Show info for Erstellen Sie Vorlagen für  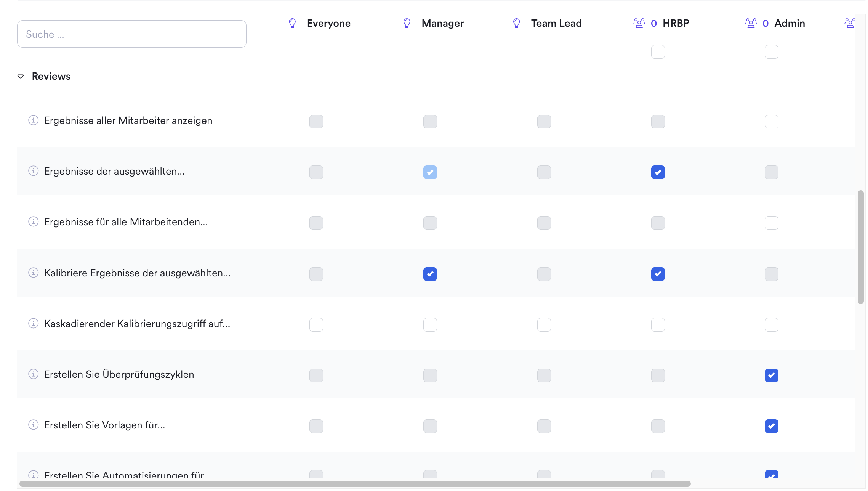pyautogui.click(x=34, y=425)
